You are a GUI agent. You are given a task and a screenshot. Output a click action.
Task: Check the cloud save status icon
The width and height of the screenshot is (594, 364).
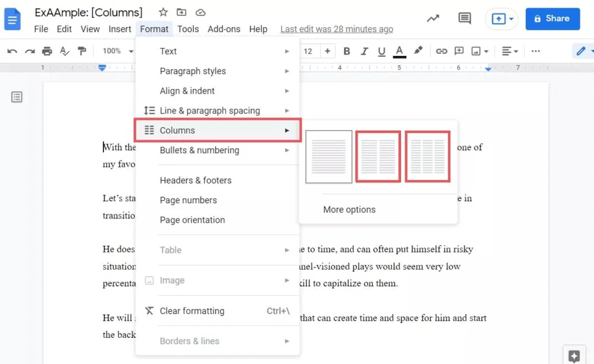click(200, 12)
